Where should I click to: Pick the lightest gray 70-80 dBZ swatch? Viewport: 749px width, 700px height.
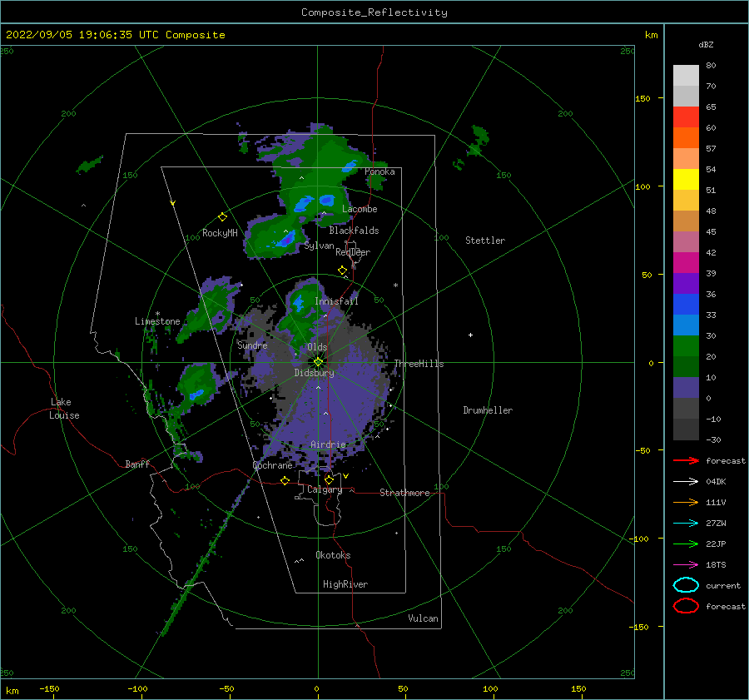click(x=686, y=75)
